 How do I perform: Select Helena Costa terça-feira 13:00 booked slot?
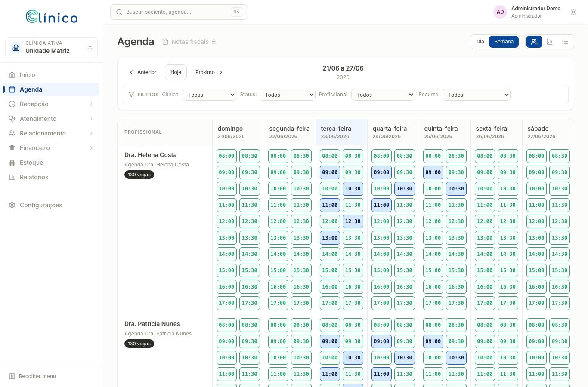tap(330, 238)
